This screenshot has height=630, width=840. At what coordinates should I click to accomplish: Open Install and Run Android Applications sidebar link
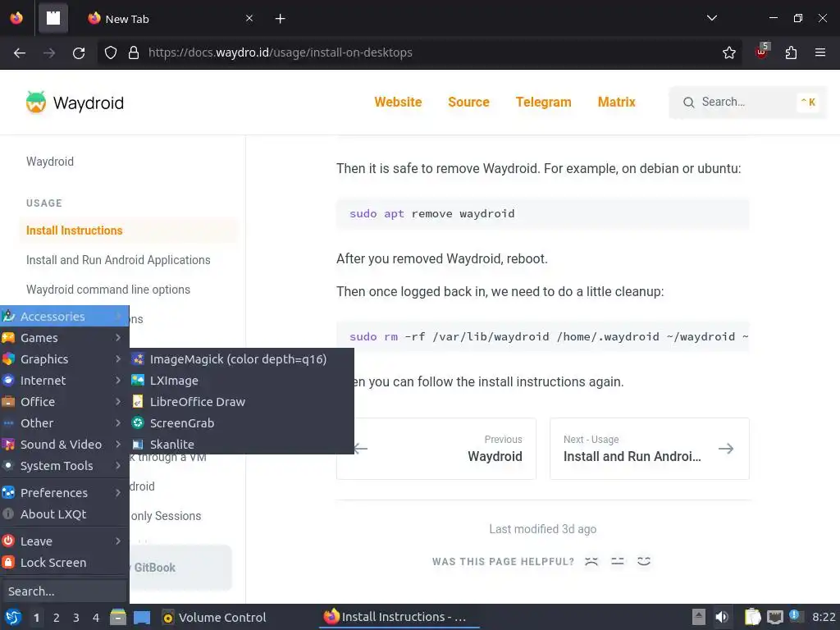(x=118, y=260)
